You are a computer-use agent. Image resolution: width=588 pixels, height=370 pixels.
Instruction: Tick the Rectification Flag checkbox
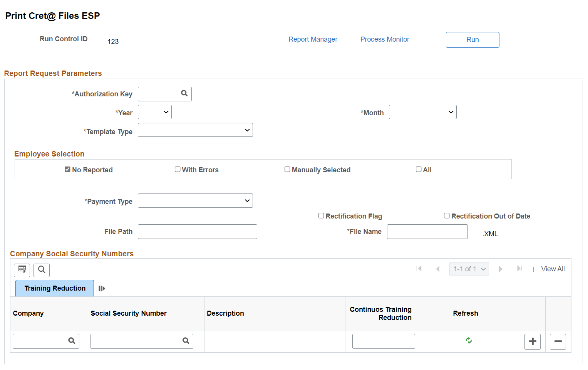tap(321, 216)
